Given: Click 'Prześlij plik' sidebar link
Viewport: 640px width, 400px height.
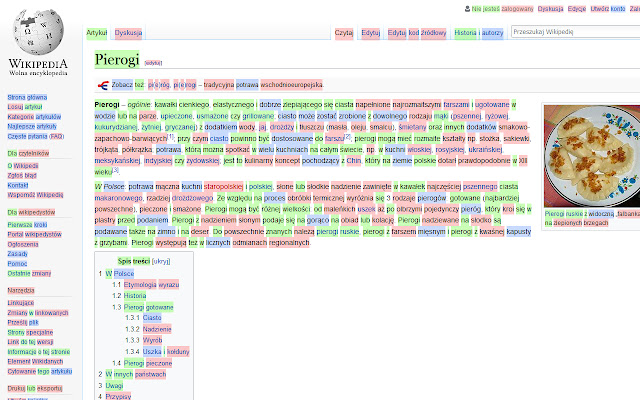Looking at the screenshot, I should coord(23,322).
